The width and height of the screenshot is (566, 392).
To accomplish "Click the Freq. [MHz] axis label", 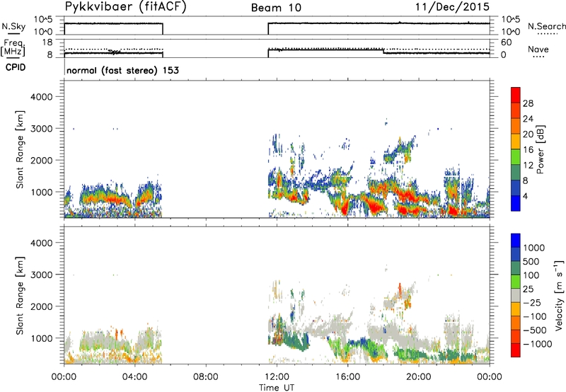I will point(14,48).
